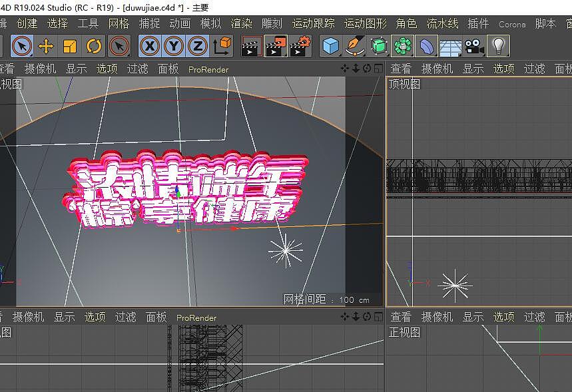Open the 创建 menu
Image resolution: width=572 pixels, height=392 pixels.
click(x=27, y=24)
